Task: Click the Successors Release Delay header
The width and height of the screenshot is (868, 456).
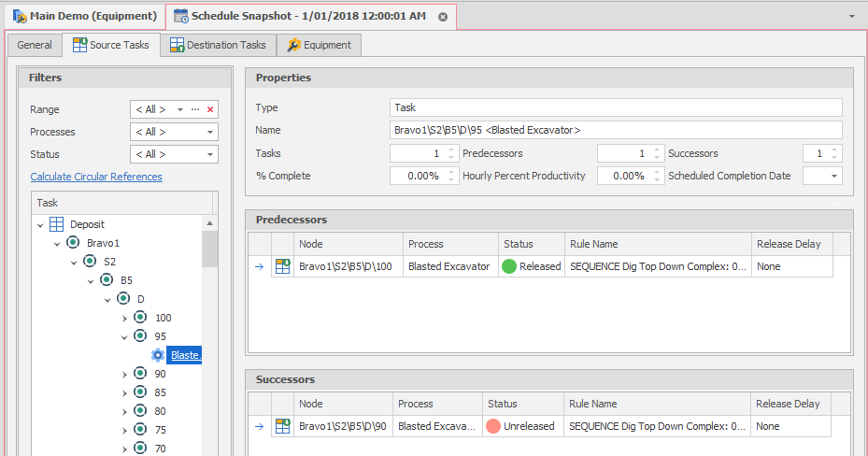Action: (x=790, y=404)
